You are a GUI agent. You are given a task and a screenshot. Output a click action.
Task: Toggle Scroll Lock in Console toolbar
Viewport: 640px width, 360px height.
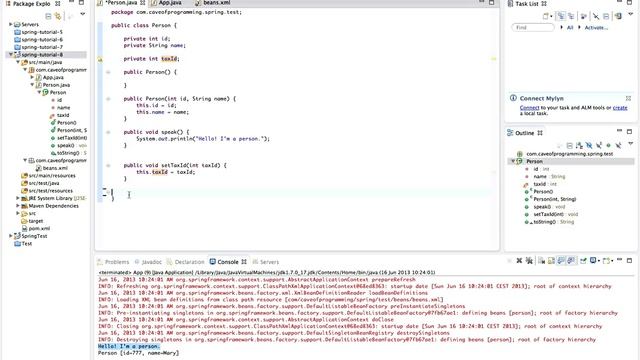(x=551, y=260)
